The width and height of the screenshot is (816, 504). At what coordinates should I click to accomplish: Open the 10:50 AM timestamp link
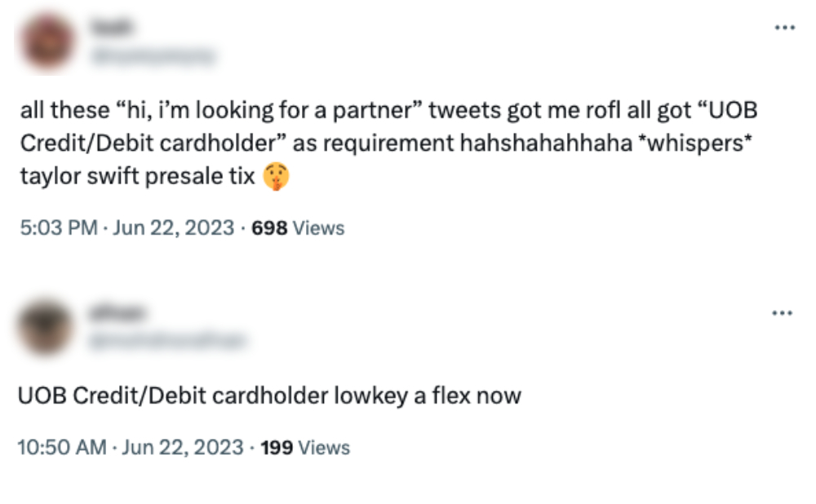click(x=62, y=448)
